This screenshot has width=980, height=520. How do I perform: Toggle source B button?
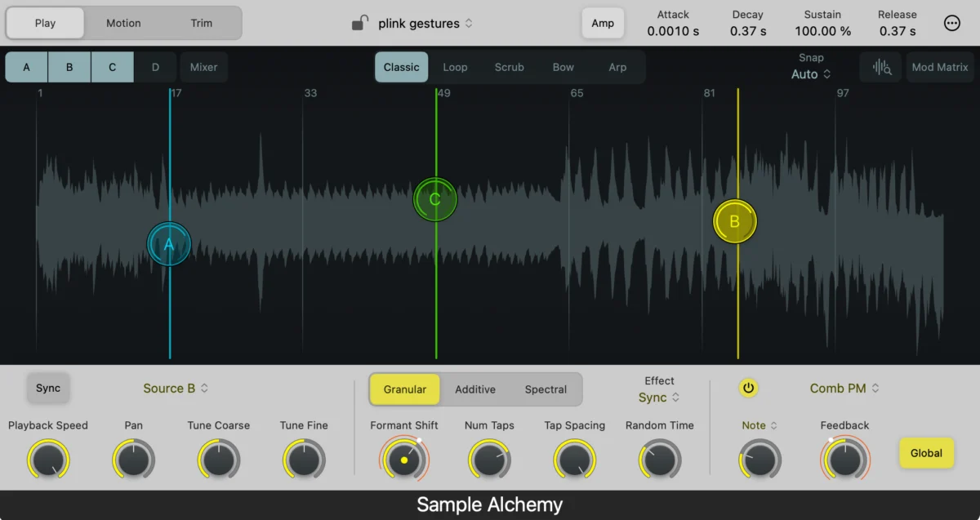(x=69, y=67)
